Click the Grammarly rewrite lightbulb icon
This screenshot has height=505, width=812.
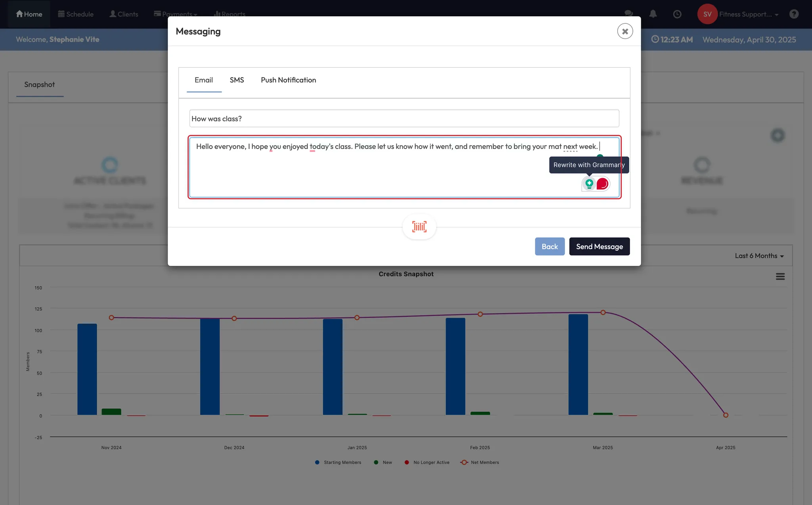(589, 184)
